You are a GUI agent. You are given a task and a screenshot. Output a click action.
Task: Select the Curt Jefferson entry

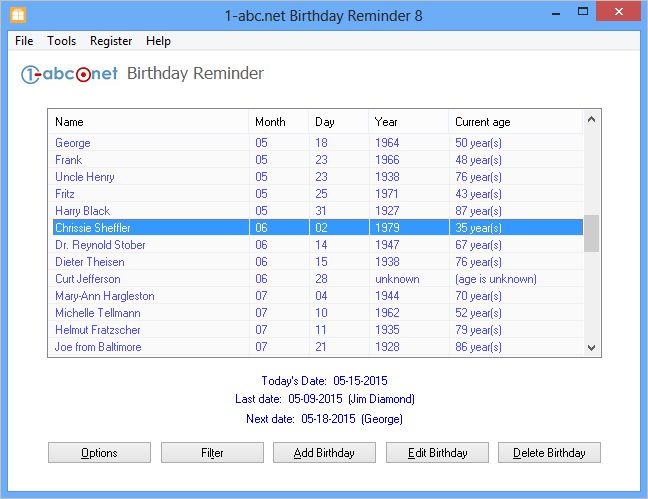coord(88,279)
